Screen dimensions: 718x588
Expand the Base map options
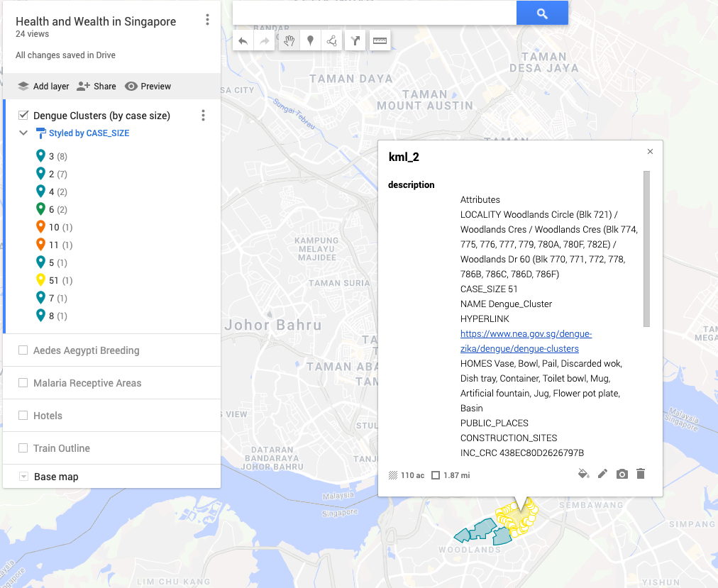coord(23,477)
